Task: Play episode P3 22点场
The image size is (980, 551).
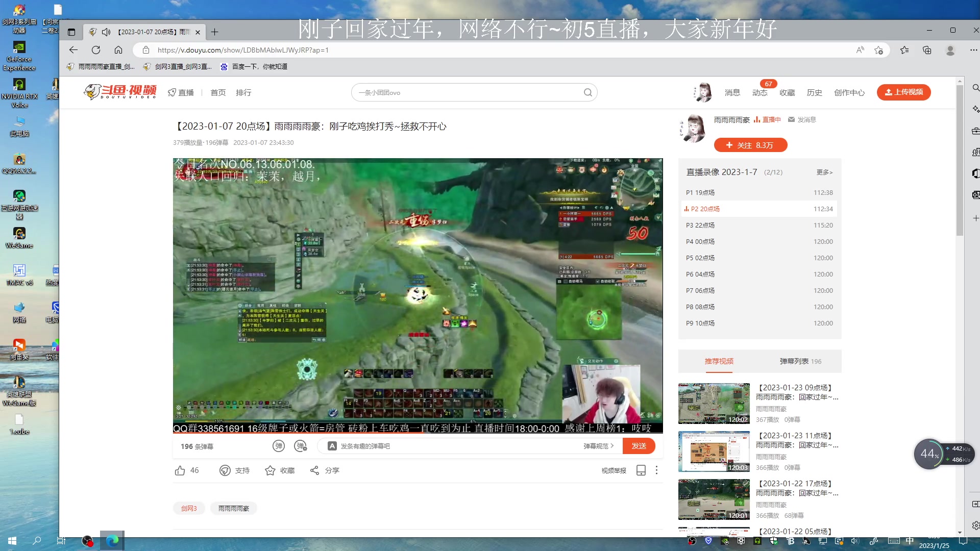Action: tap(759, 226)
